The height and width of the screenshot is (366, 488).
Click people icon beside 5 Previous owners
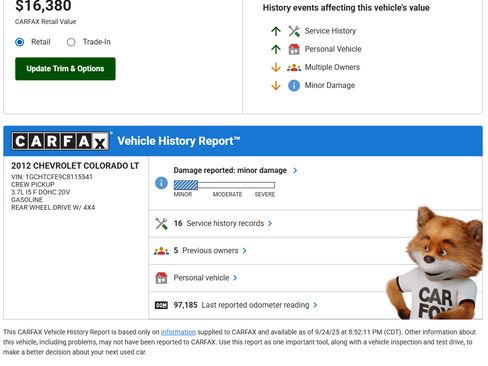pos(161,251)
